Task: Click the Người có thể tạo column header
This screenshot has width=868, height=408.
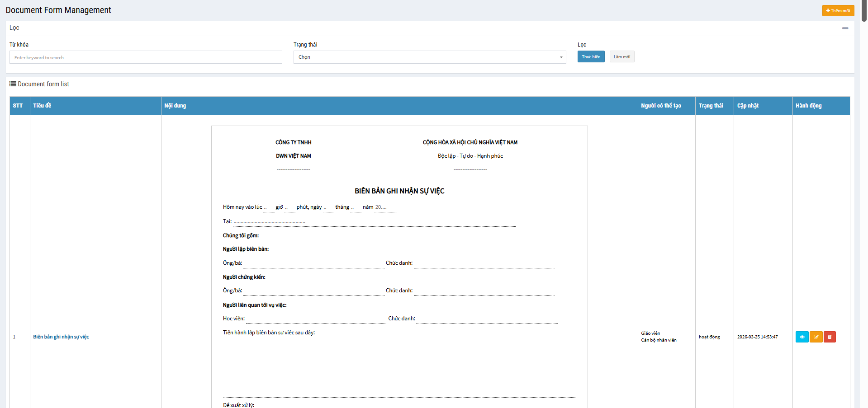Action: pos(661,106)
